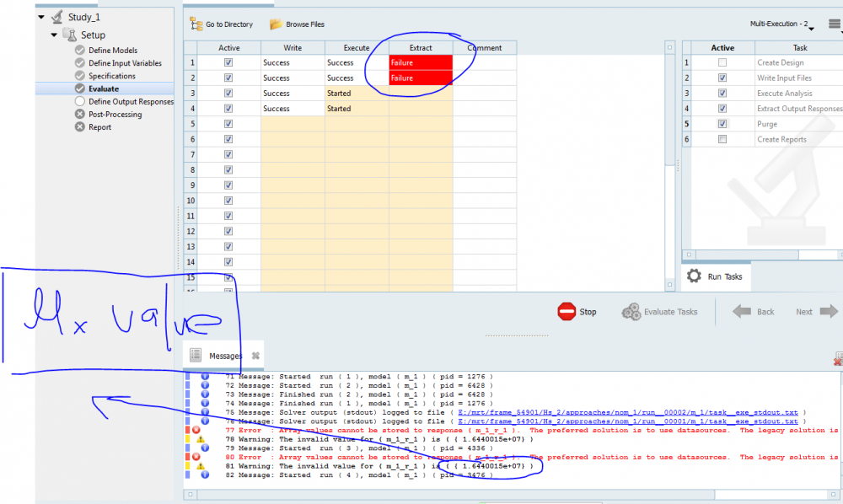Collapse the Study_1 tree node
843x504 pixels.
point(41,17)
